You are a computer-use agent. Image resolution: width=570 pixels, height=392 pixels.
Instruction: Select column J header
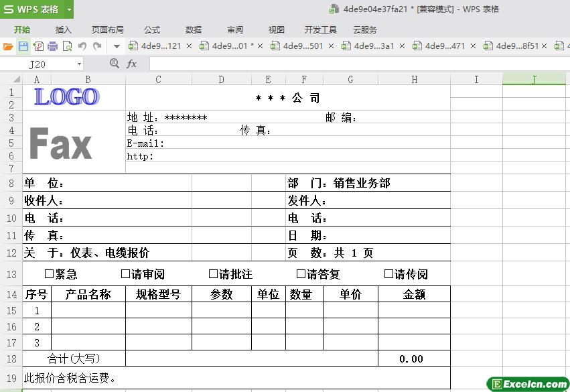pyautogui.click(x=534, y=79)
